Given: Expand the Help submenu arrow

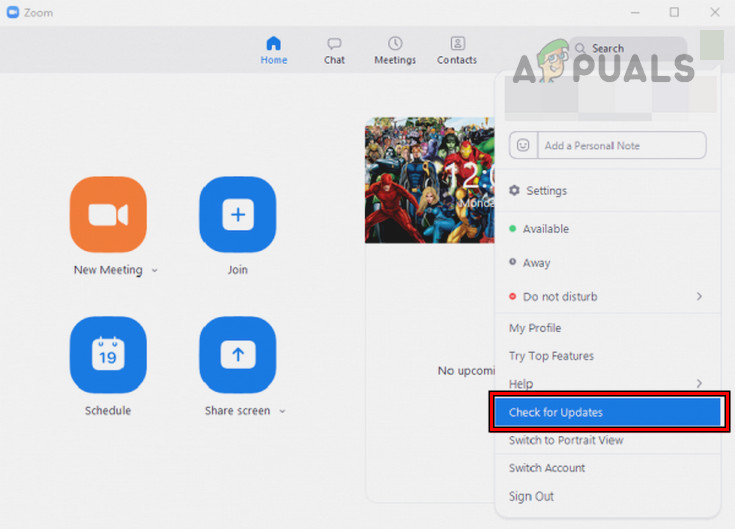Looking at the screenshot, I should [699, 384].
